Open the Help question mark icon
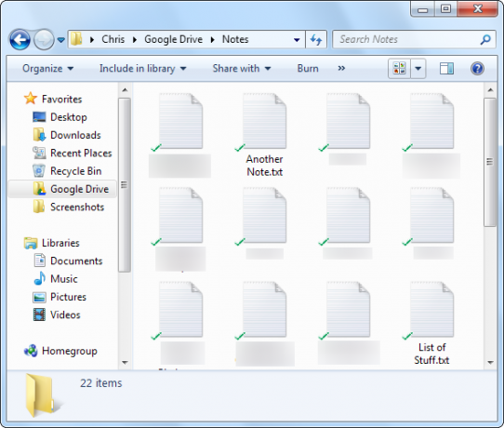Image resolution: width=504 pixels, height=428 pixels. pos(477,69)
